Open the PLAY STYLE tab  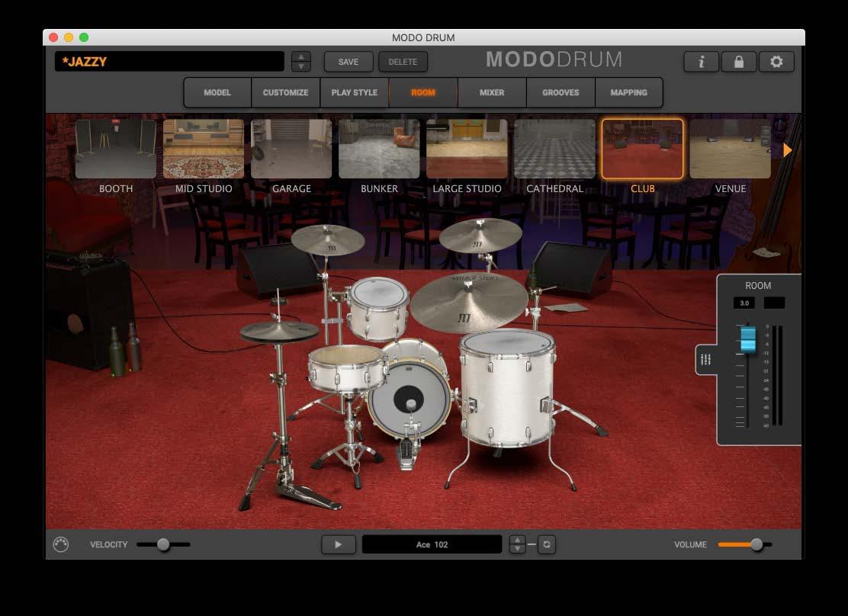[x=355, y=92]
